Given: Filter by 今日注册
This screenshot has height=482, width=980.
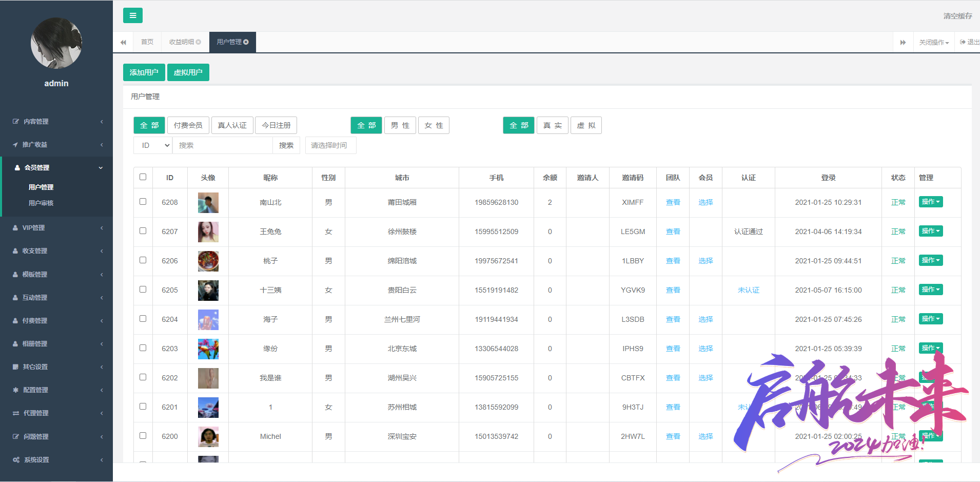Looking at the screenshot, I should pyautogui.click(x=276, y=125).
